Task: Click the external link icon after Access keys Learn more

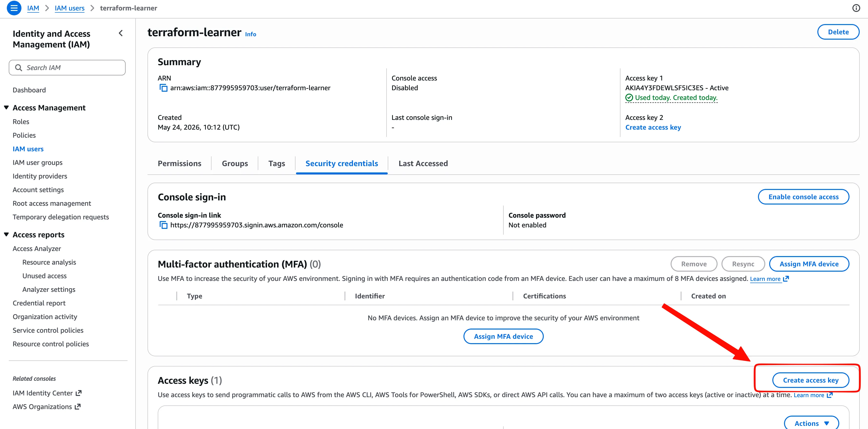Action: pyautogui.click(x=830, y=395)
